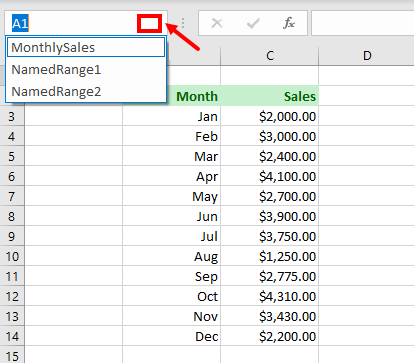Viewport: 414px width, 363px height.
Task: Select the $2,200.00 sales cell
Action: pyautogui.click(x=270, y=336)
